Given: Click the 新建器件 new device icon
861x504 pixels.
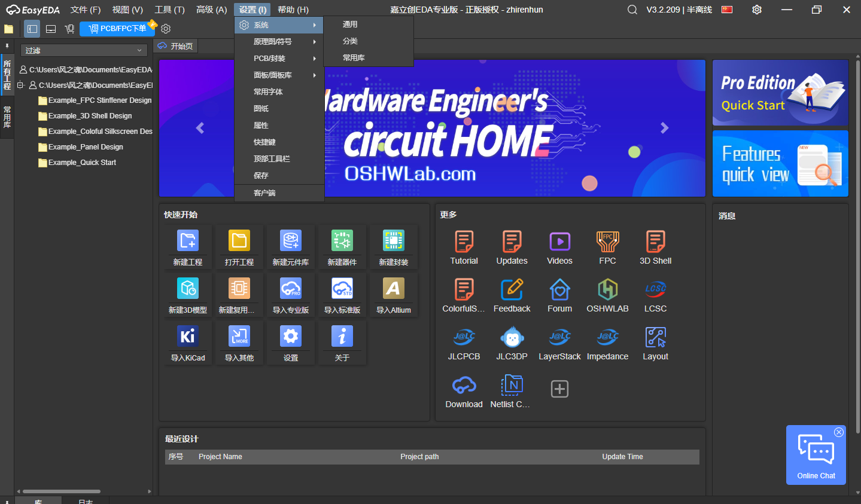Looking at the screenshot, I should [x=342, y=240].
